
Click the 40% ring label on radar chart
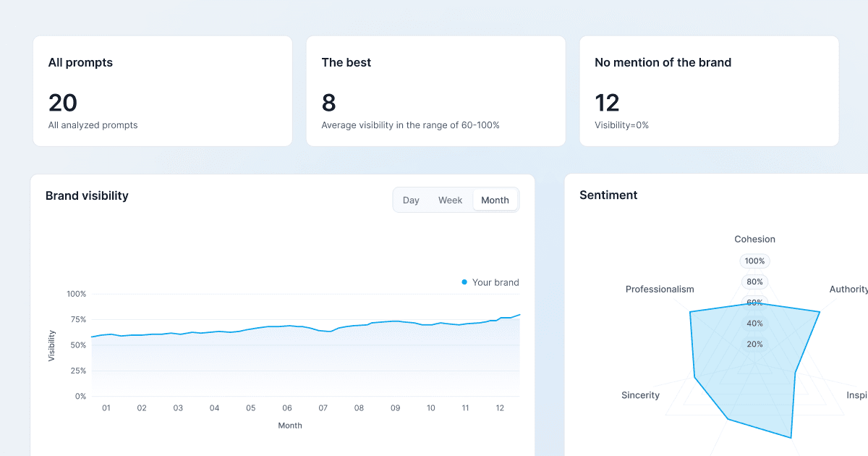coord(754,324)
